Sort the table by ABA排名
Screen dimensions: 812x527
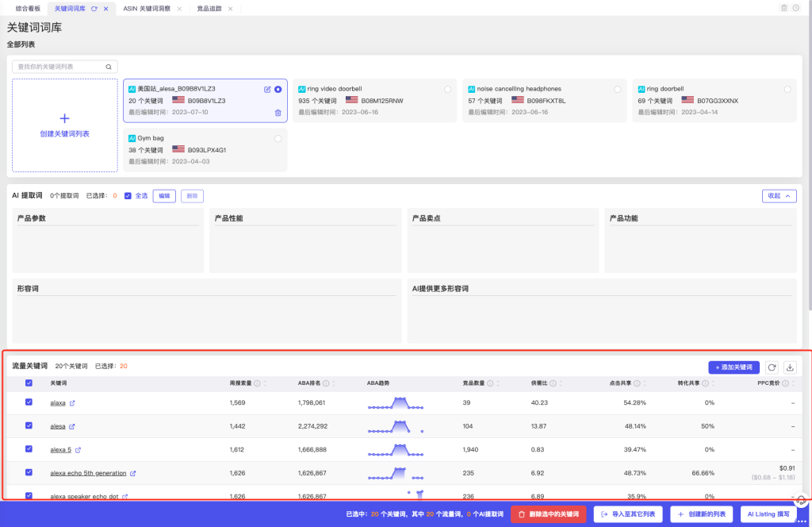coord(334,383)
